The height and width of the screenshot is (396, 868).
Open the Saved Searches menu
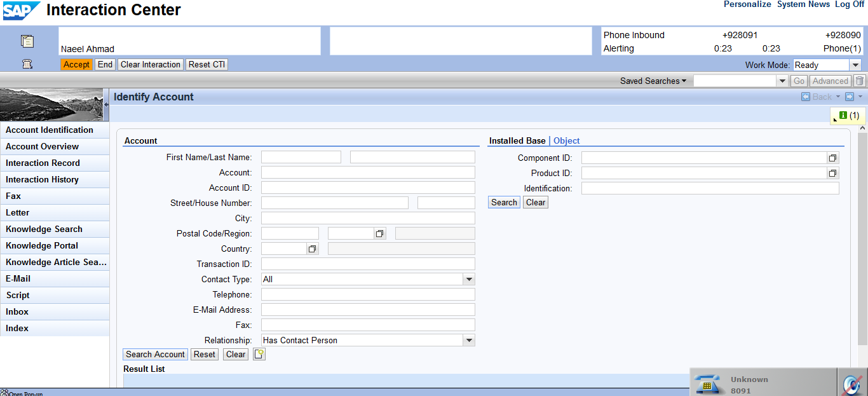click(653, 81)
